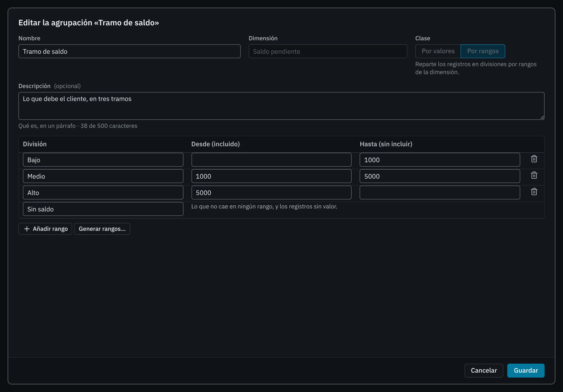Image resolution: width=563 pixels, height=392 pixels.
Task: Cancel editing the grouping
Action: (484, 371)
